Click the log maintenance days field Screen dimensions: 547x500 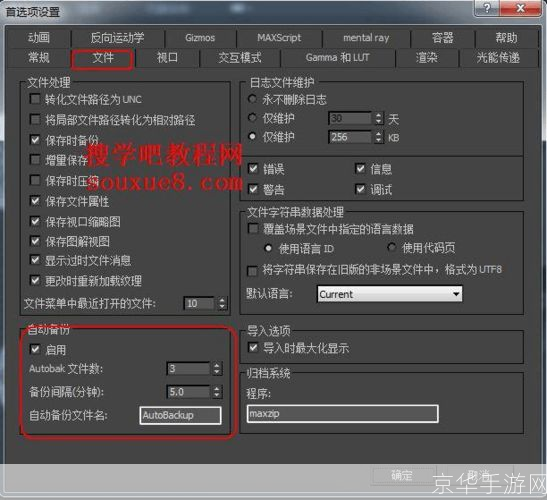(x=350, y=118)
